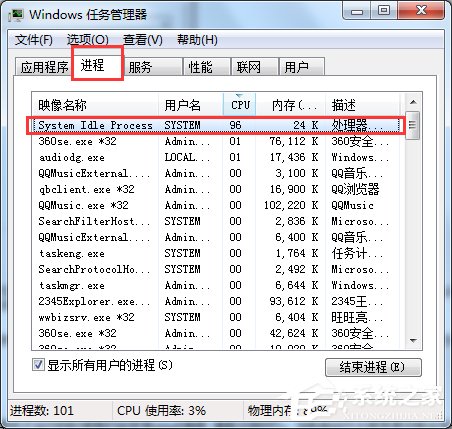Select the SearchProtocolHo... process
Screen dimensions: 452x429
point(216,269)
